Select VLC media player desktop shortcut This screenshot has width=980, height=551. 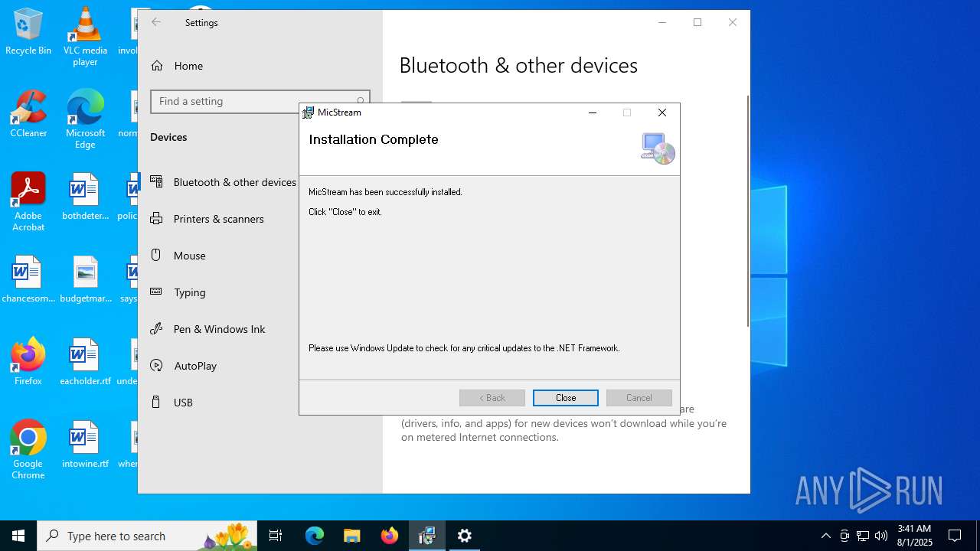pyautogui.click(x=85, y=37)
